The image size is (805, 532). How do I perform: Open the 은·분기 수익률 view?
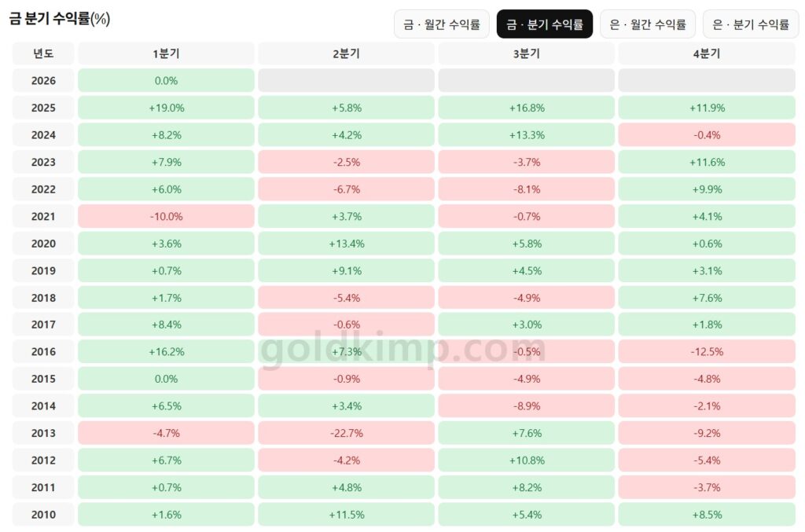[751, 24]
